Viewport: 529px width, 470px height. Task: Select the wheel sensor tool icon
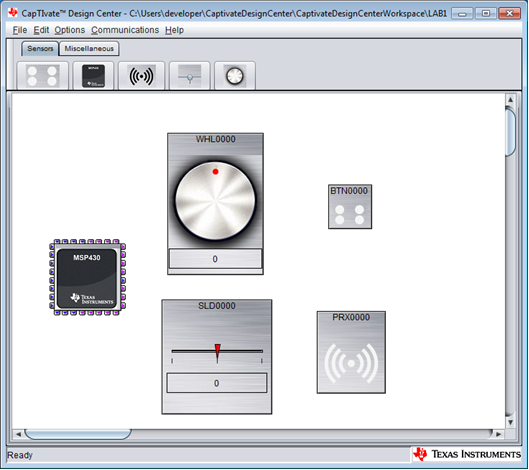pos(235,76)
